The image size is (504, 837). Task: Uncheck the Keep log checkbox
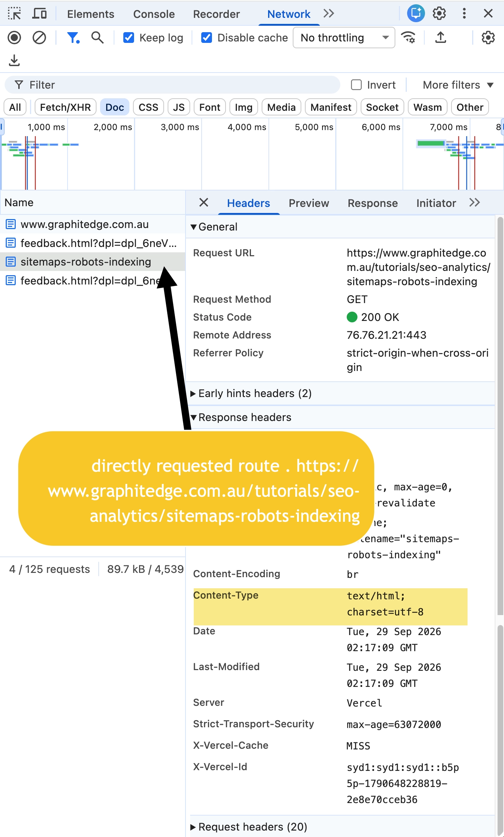(x=129, y=38)
